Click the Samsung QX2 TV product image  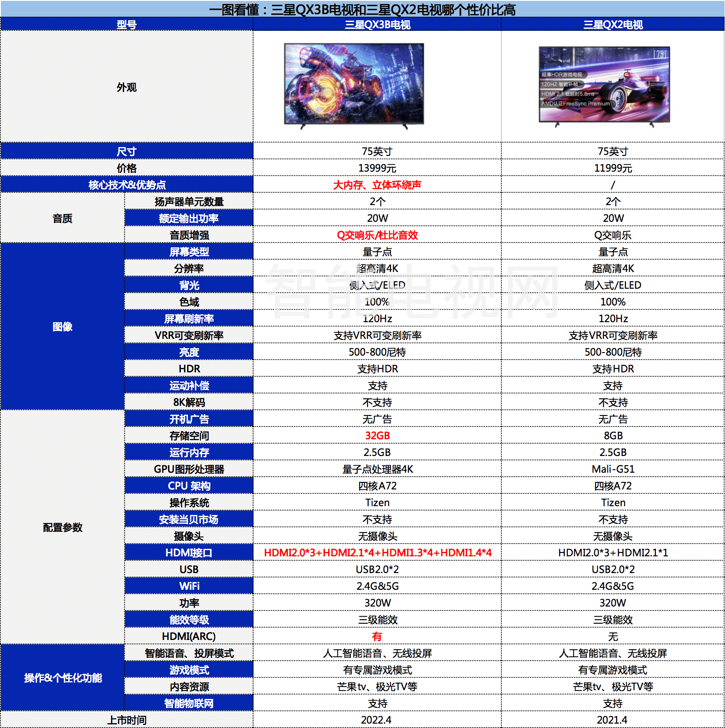pyautogui.click(x=604, y=86)
